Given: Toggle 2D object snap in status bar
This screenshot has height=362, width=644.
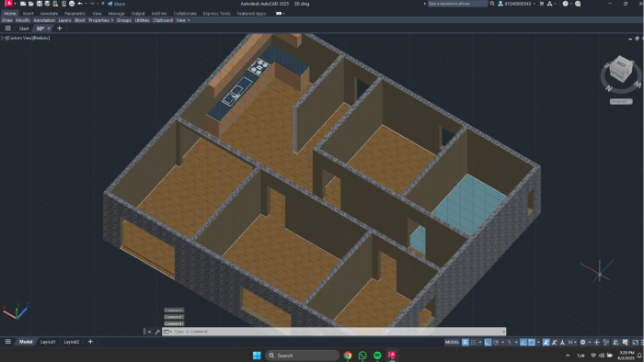Looking at the screenshot, I should tap(532, 342).
